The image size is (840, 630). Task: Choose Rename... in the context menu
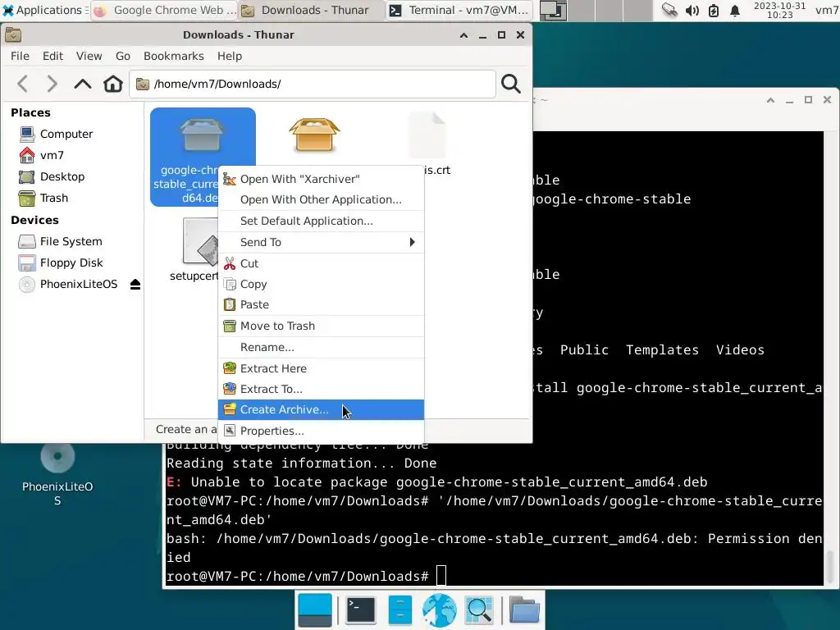coord(321,347)
